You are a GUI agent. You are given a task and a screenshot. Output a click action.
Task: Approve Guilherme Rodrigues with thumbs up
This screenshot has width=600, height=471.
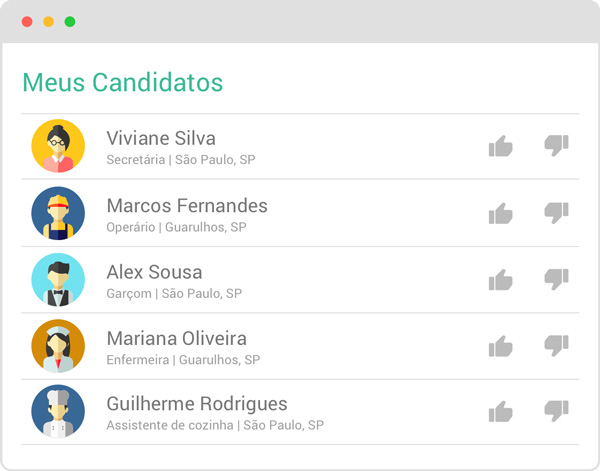(x=500, y=411)
